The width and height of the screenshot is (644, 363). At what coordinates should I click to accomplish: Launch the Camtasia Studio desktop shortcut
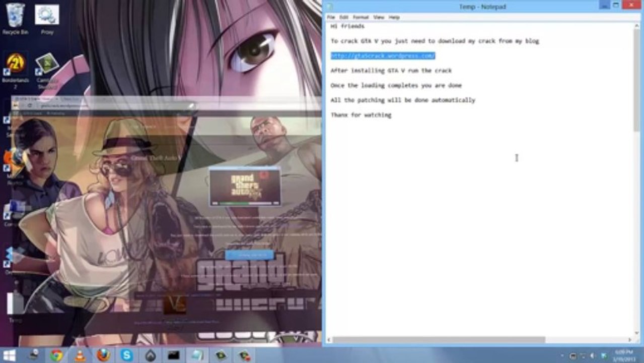pyautogui.click(x=47, y=70)
